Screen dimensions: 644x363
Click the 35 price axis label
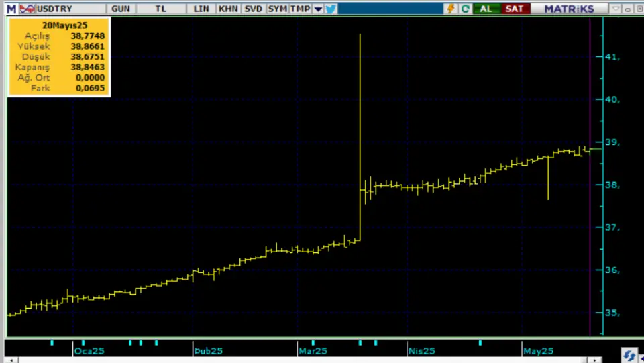point(612,313)
